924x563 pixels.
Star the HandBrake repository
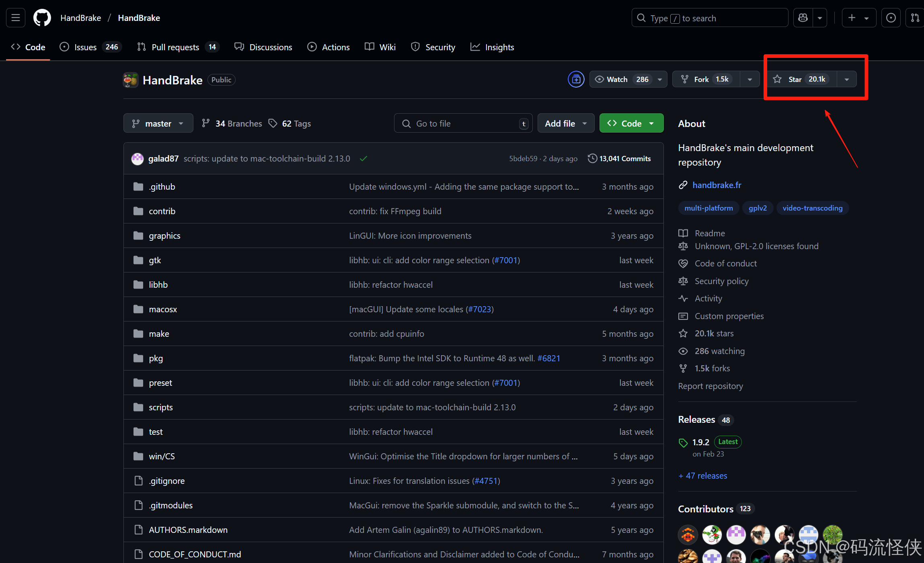[x=802, y=79]
